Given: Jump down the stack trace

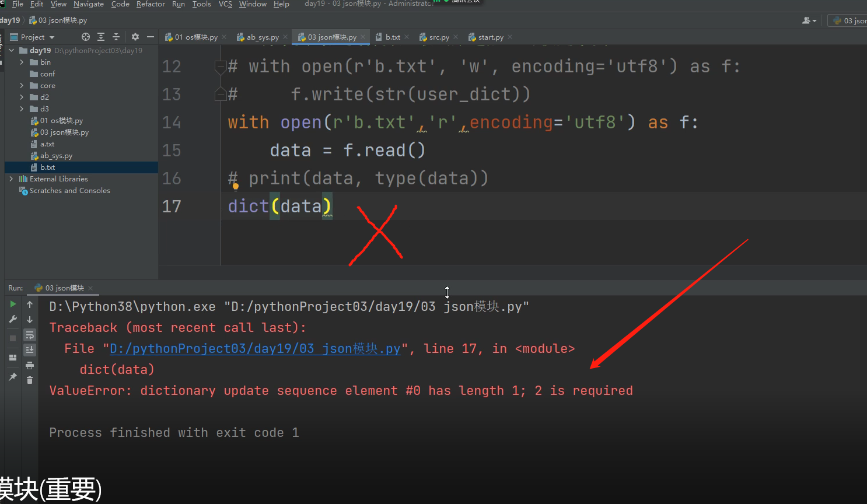Looking at the screenshot, I should [30, 319].
